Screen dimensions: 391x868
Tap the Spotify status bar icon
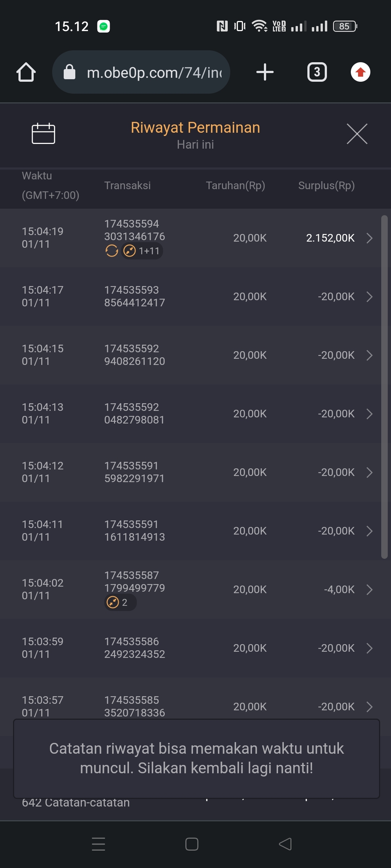pyautogui.click(x=104, y=26)
